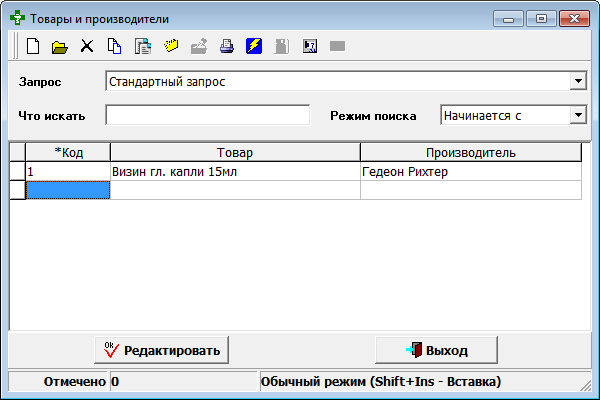Click the Начинается с combo box text
Image resolution: width=600 pixels, height=400 pixels.
[x=482, y=115]
